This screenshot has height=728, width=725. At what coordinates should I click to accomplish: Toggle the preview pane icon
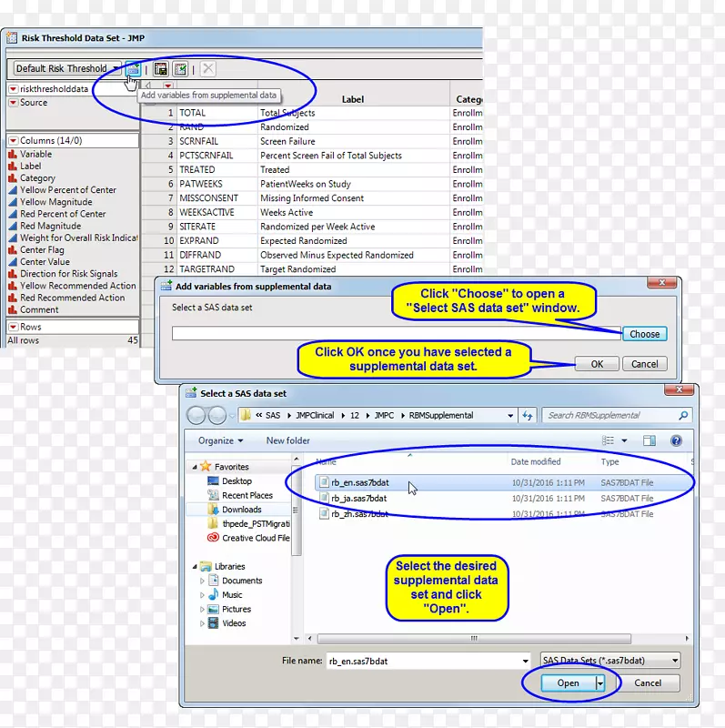point(649,440)
